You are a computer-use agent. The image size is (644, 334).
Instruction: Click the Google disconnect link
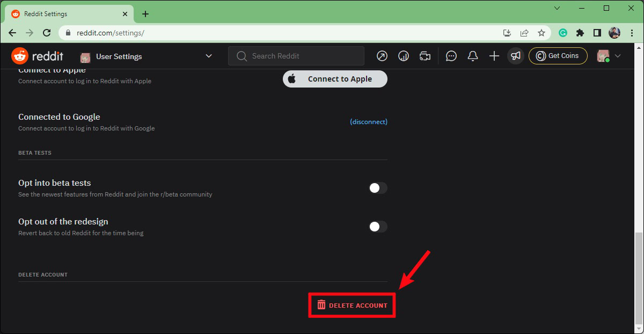pos(369,122)
